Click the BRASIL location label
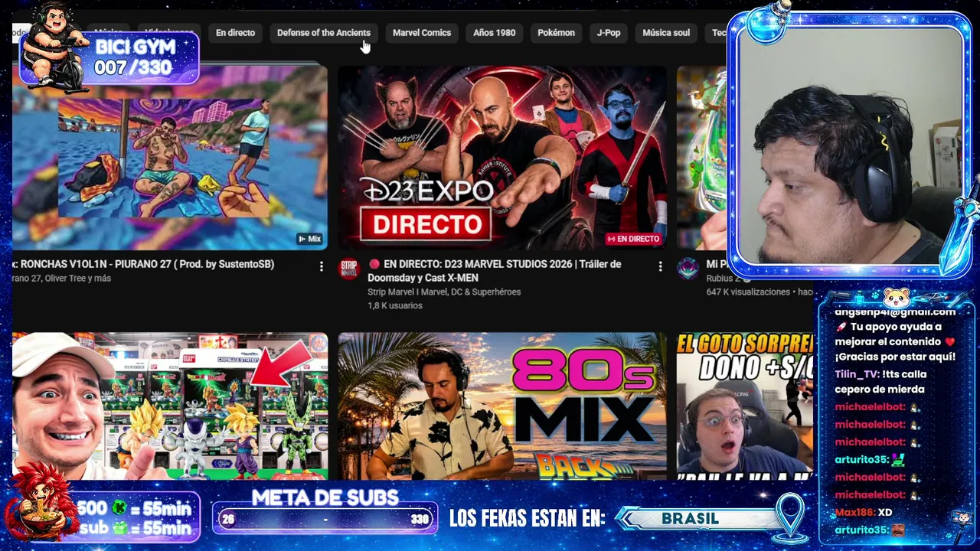 click(x=691, y=519)
